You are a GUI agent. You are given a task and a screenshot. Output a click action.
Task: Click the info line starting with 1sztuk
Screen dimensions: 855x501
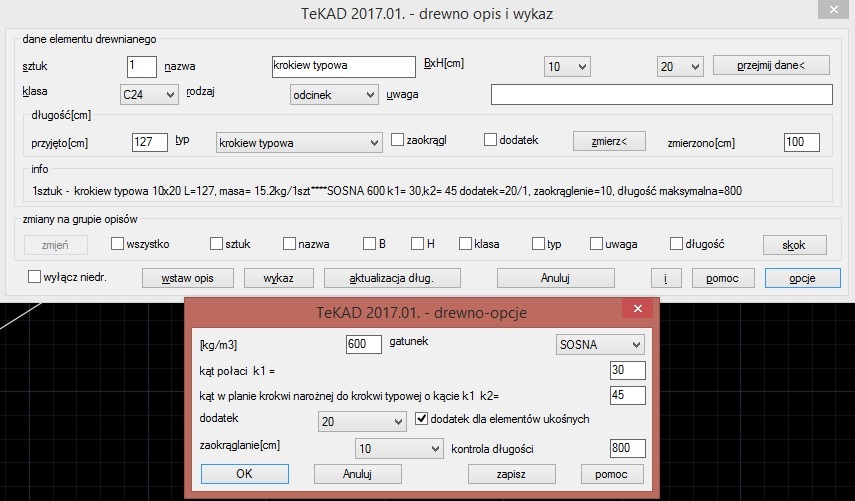tap(387, 191)
